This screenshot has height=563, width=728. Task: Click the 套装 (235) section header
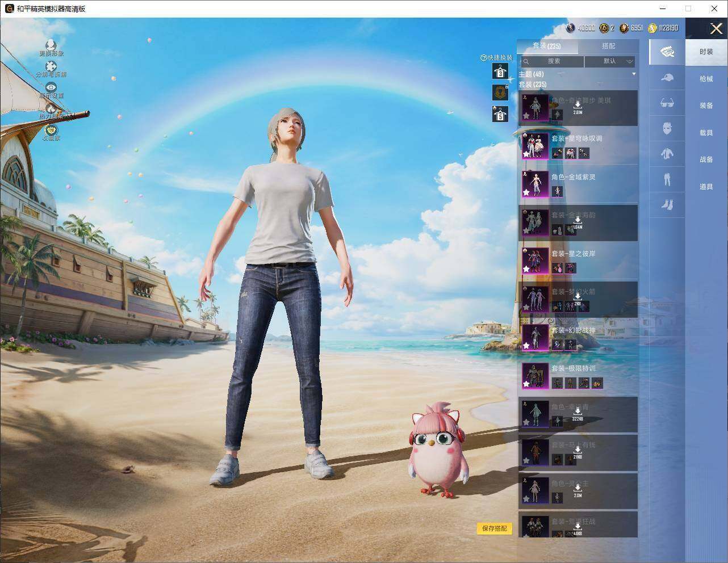point(533,85)
